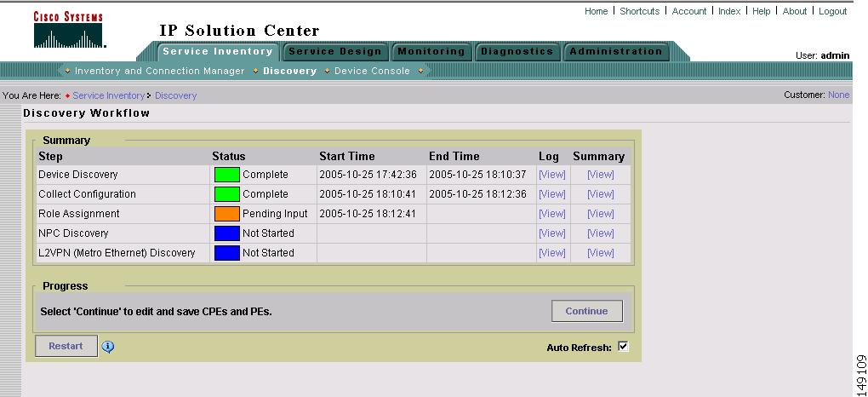Switch to the Diagnostics tab
This screenshot has width=868, height=397.
click(517, 52)
